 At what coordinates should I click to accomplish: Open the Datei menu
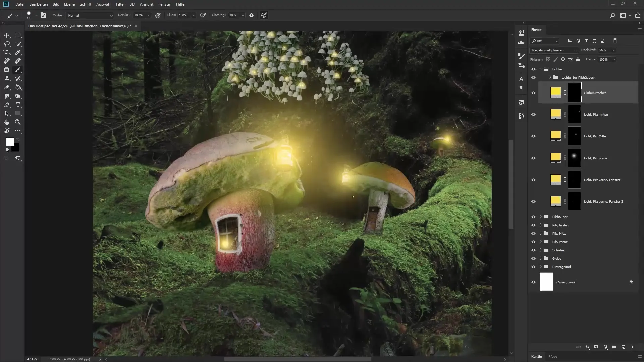click(x=20, y=4)
